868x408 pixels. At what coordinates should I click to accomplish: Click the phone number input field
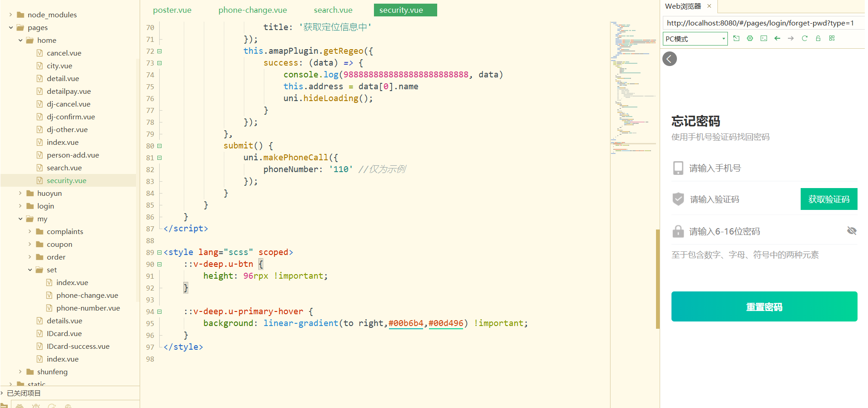coord(764,168)
